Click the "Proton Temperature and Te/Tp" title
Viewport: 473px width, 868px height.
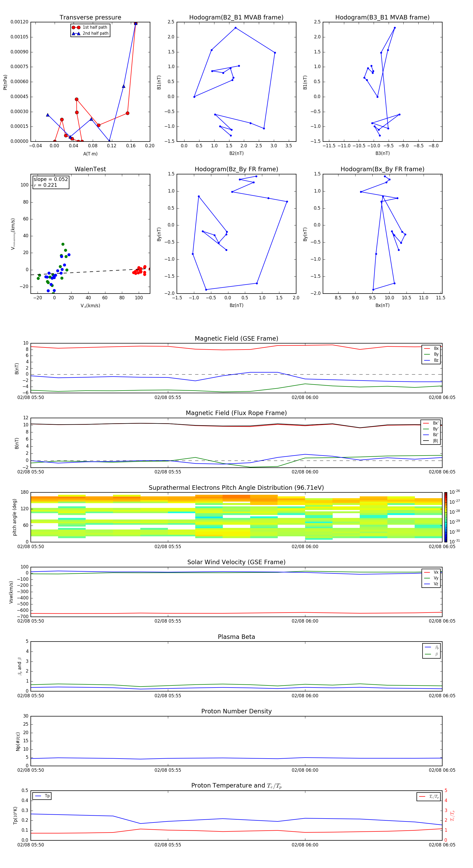pyautogui.click(x=236, y=786)
